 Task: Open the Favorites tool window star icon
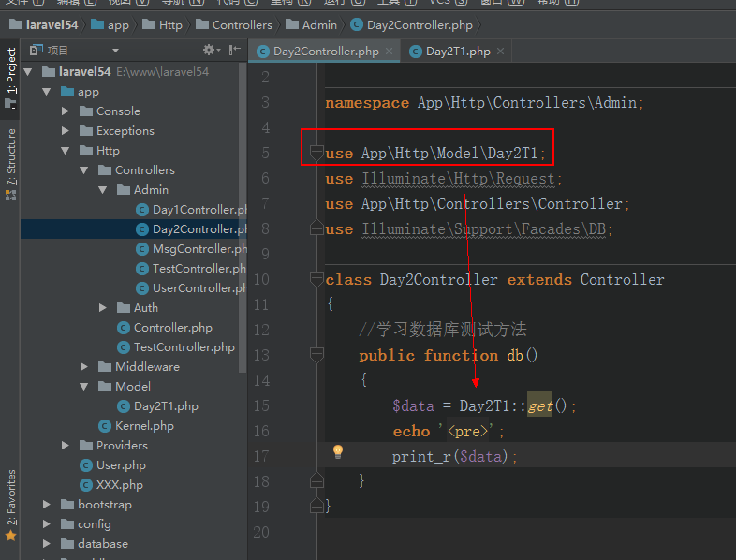(x=10, y=536)
